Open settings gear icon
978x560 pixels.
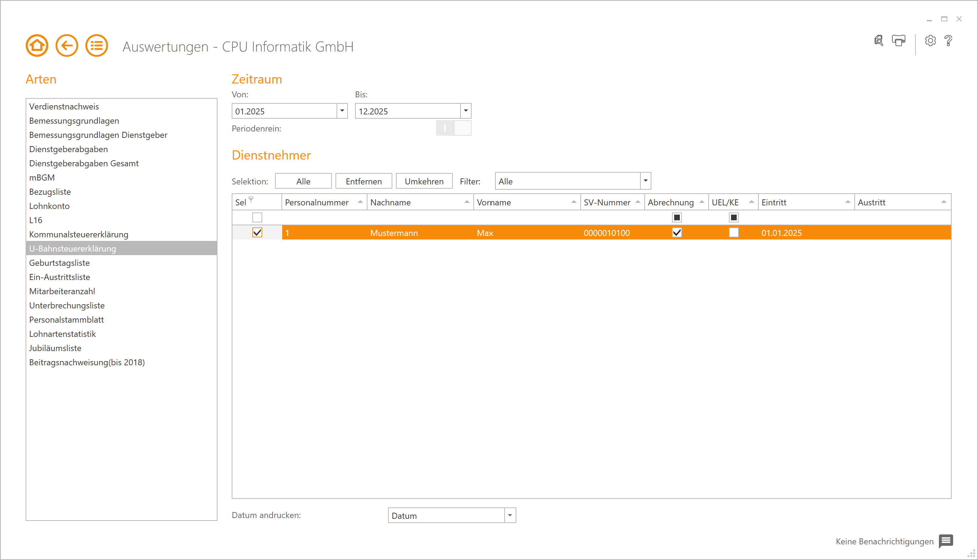[x=930, y=41]
